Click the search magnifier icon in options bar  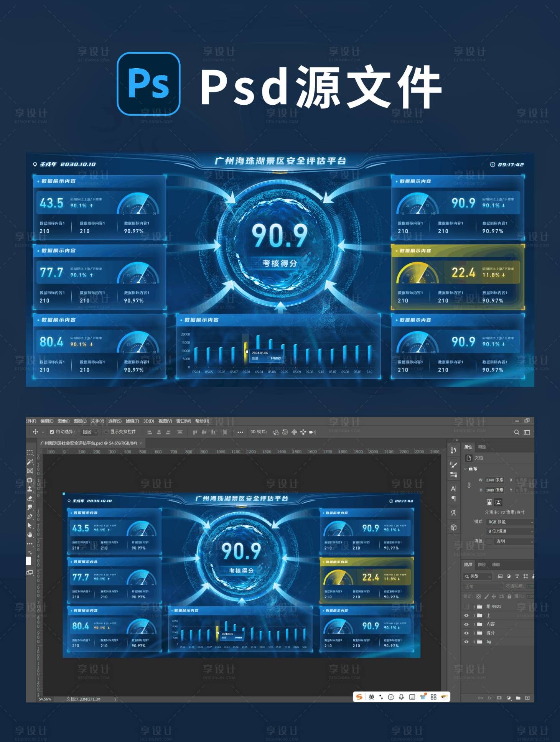[x=517, y=432]
